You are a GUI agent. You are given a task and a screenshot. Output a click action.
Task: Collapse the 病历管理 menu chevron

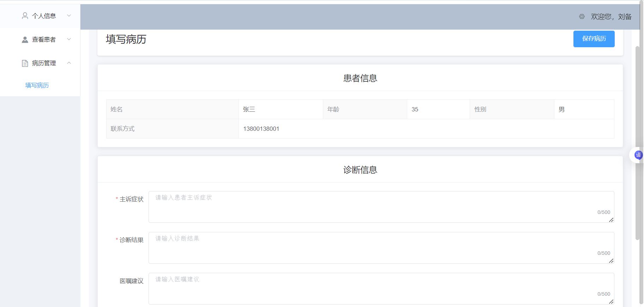tap(69, 63)
